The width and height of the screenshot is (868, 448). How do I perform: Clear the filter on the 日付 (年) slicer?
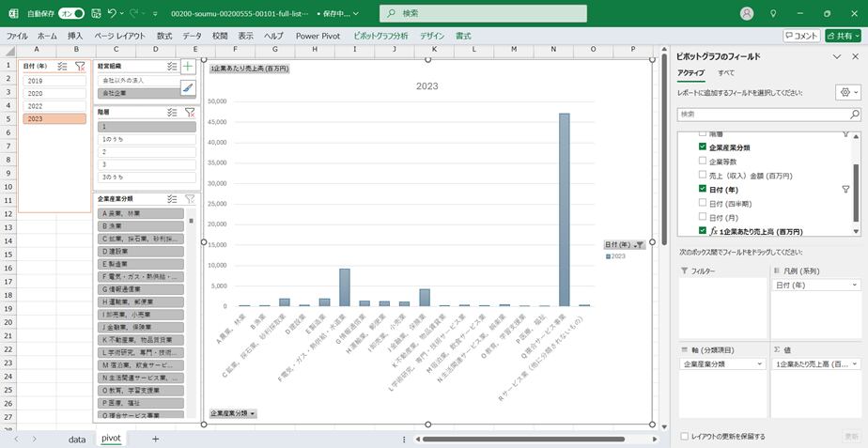pyautogui.click(x=80, y=67)
